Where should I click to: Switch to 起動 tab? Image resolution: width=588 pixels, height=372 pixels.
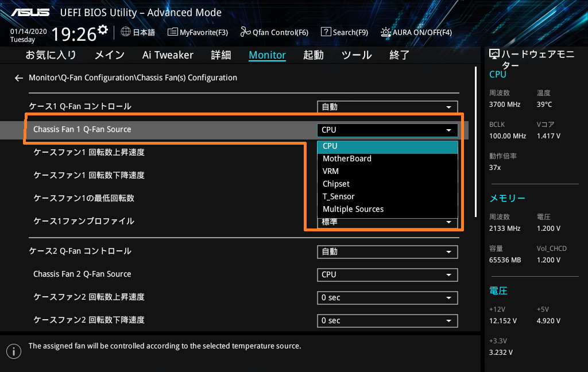point(314,55)
